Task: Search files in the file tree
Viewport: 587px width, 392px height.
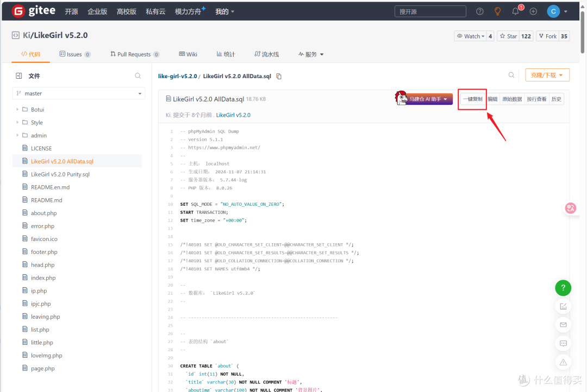Action: click(138, 76)
